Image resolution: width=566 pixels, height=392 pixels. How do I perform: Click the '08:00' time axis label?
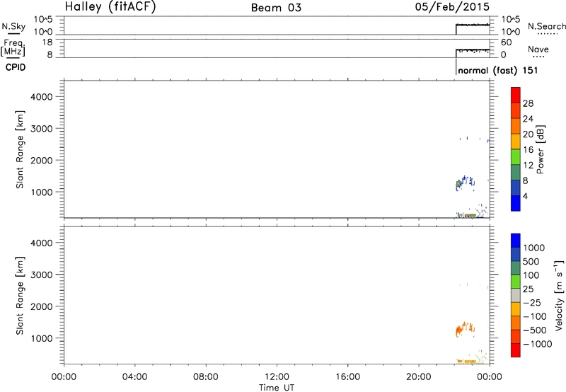206,377
